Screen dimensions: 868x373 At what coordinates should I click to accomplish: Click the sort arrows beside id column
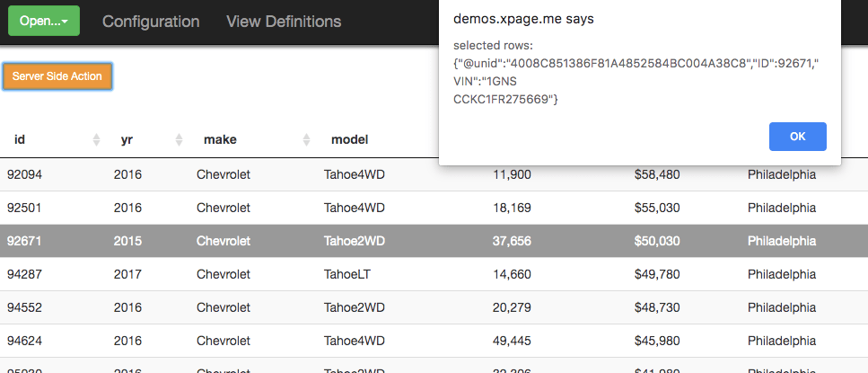click(96, 139)
